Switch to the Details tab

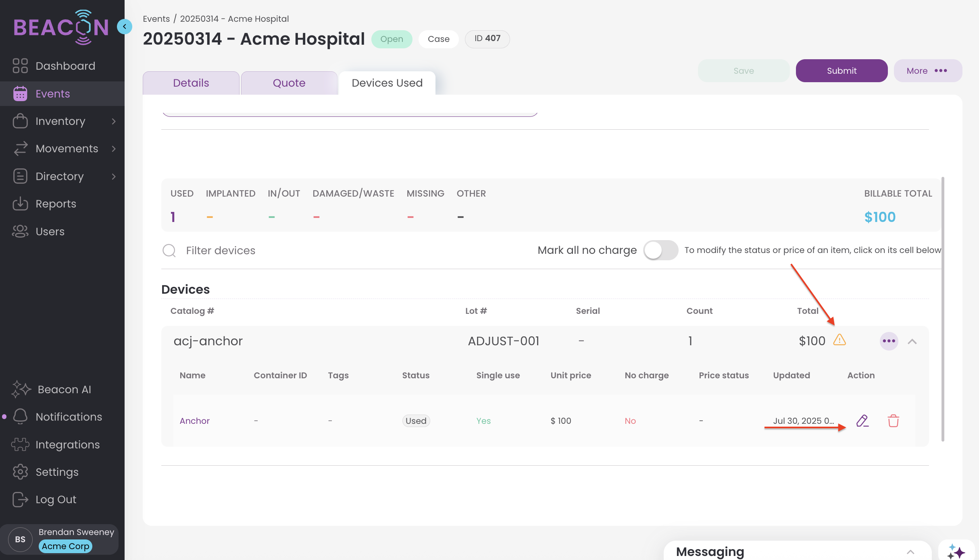click(191, 83)
